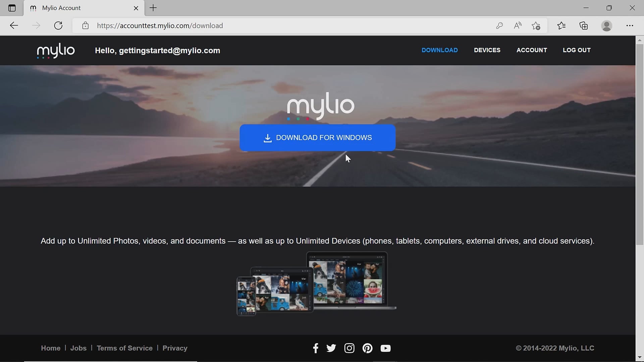This screenshot has height=362, width=644.
Task: Click the mylio logo in the header
Action: coord(56,51)
